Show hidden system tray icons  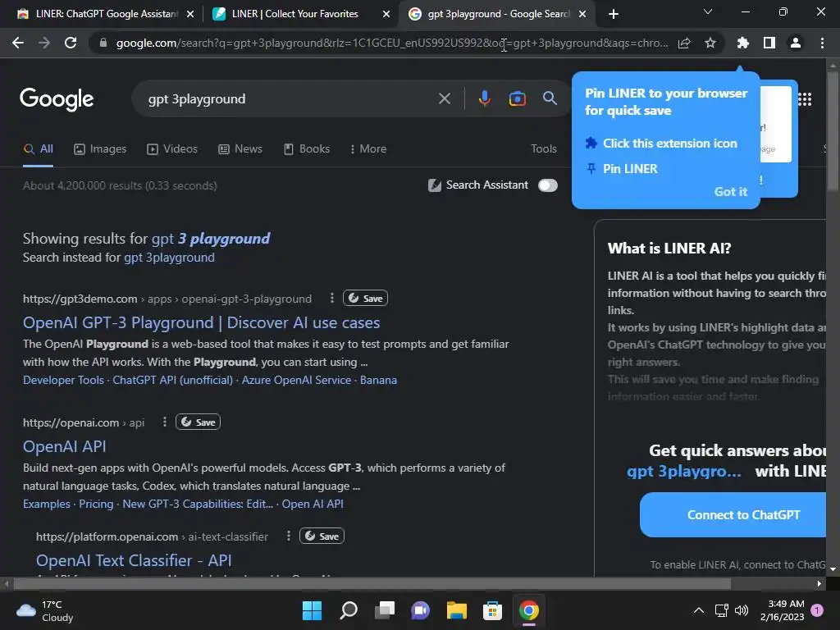tap(699, 610)
